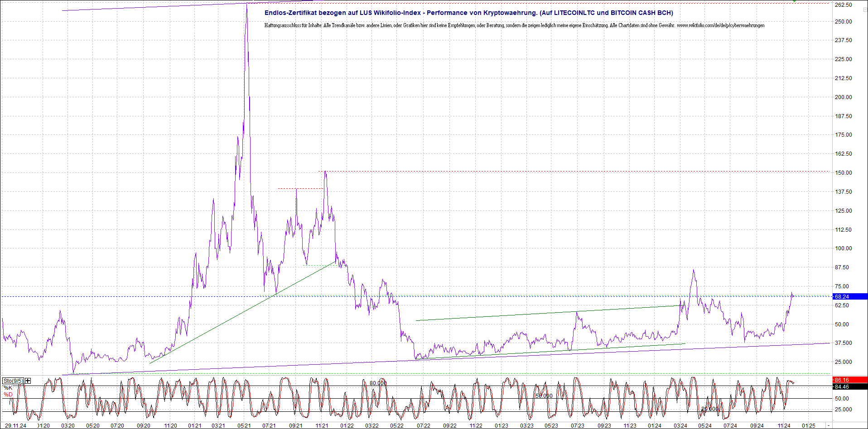Image resolution: width=868 pixels, height=429 pixels.
Task: Click the red 86.16 stochastic value tag
Action: [x=849, y=380]
